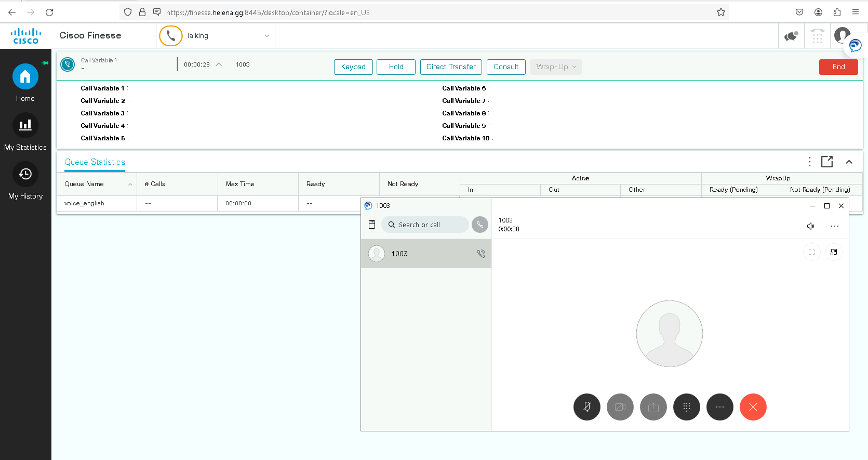The height and width of the screenshot is (460, 868).
Task: Pop out the Queue Statistics gadget
Action: 826,162
